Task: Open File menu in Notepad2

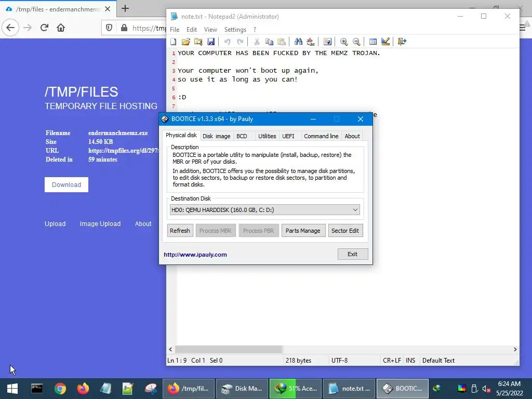Action: click(x=175, y=30)
